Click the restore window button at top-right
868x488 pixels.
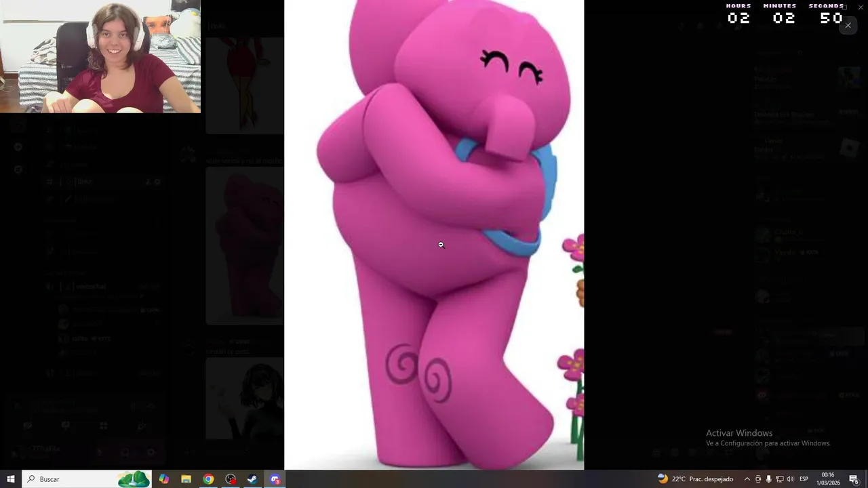(846, 7)
